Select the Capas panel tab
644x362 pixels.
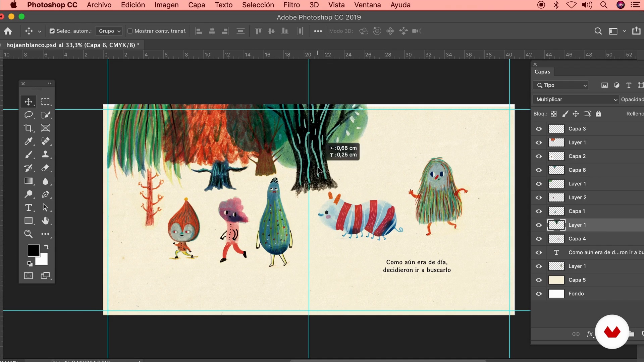(542, 72)
